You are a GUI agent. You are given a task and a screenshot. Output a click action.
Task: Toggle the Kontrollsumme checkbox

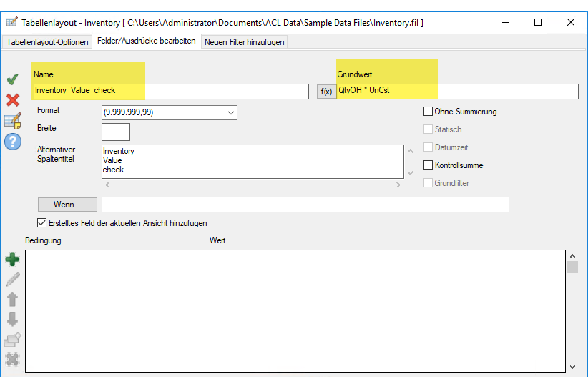pos(428,165)
